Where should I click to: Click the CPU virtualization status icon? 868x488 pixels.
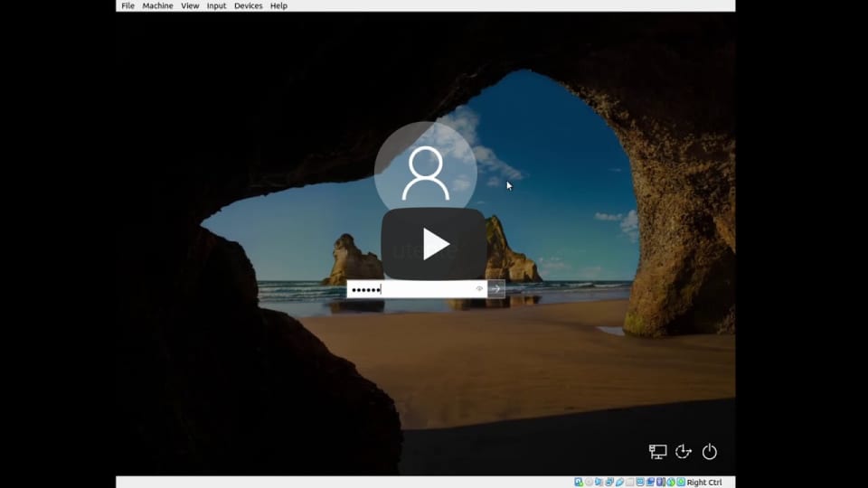660,482
